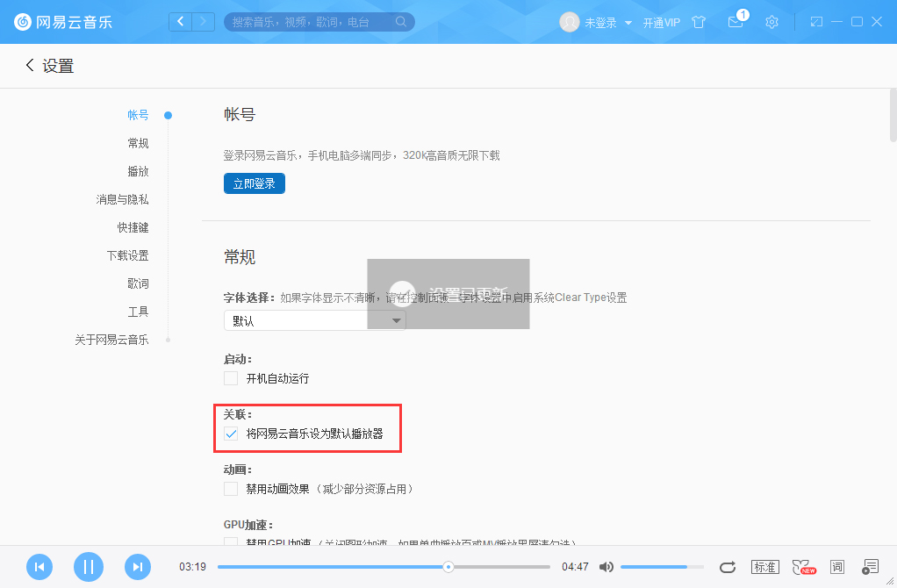Open the message inbox with notification badge
897x588 pixels.
pyautogui.click(x=736, y=23)
